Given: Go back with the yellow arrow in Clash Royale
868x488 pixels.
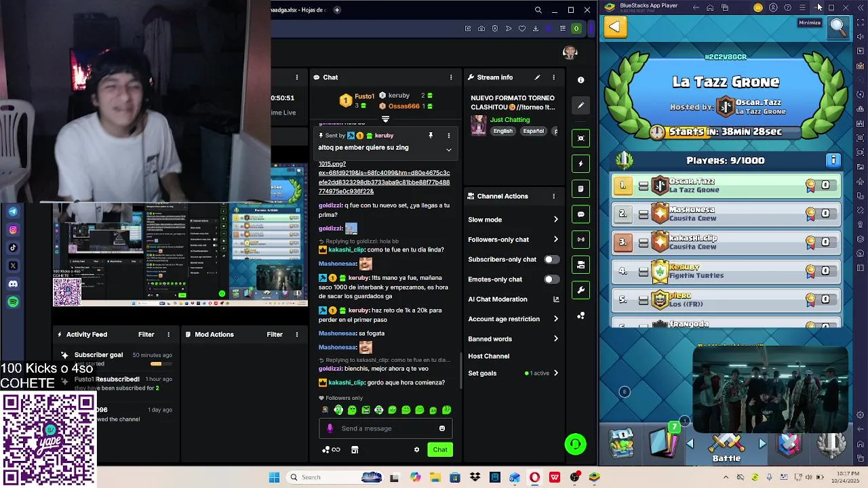Looking at the screenshot, I should 614,26.
